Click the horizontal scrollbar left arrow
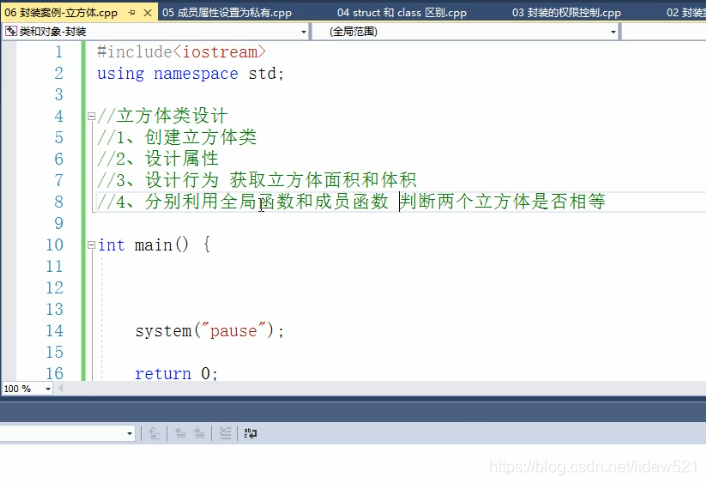 (61, 388)
